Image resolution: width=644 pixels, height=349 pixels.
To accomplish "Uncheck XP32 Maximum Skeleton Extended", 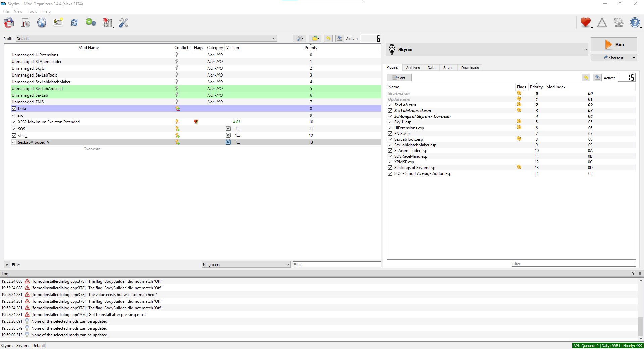I will pyautogui.click(x=14, y=122).
